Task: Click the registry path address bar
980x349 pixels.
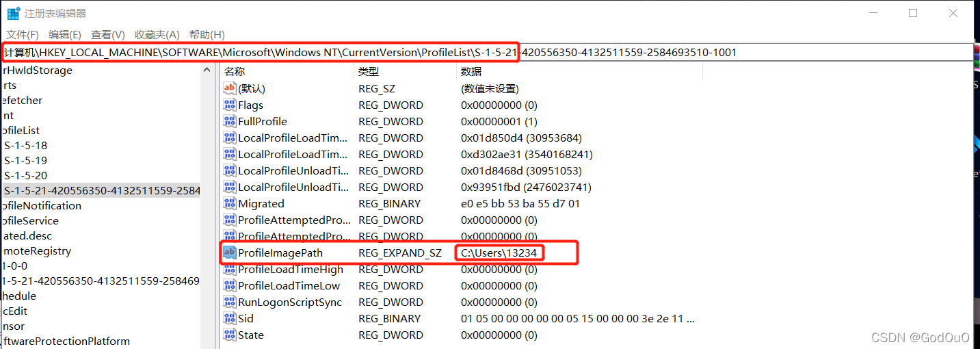Action: [486, 52]
